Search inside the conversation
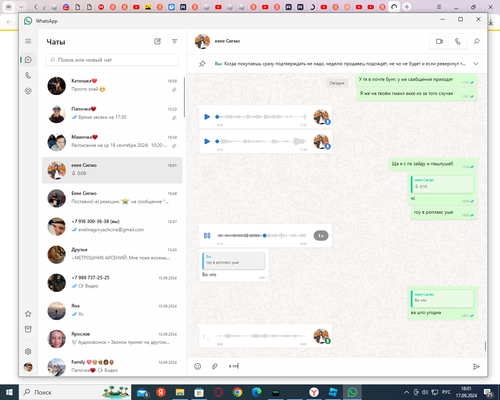 477,41
